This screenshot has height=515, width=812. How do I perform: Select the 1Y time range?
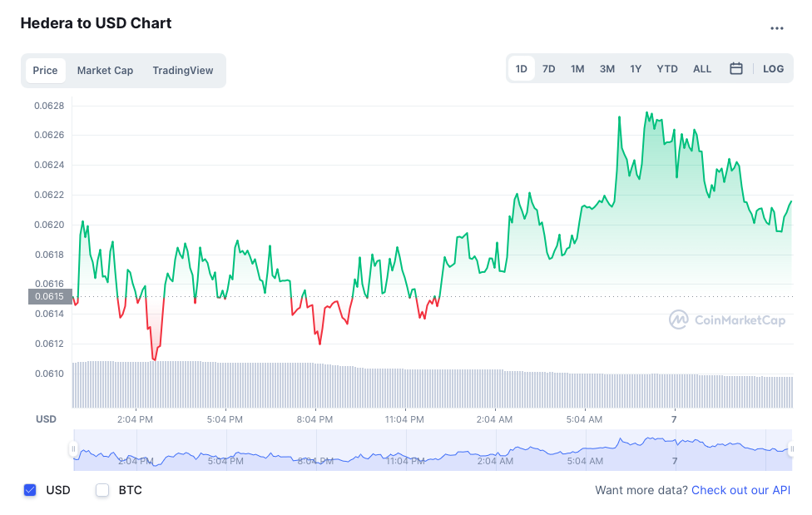click(636, 69)
